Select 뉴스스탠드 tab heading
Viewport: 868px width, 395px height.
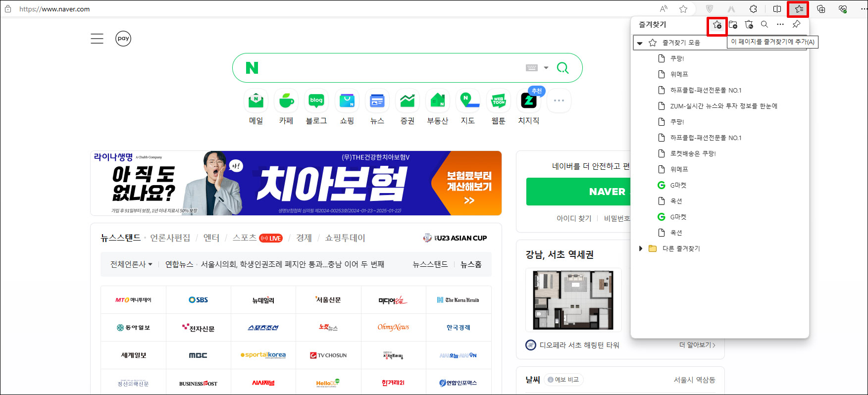(x=121, y=238)
